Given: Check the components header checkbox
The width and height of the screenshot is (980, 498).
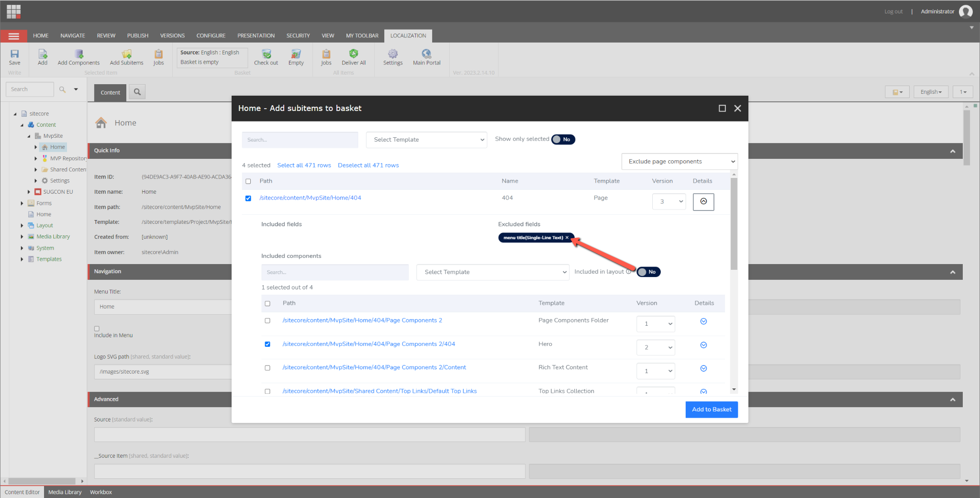Looking at the screenshot, I should point(267,303).
